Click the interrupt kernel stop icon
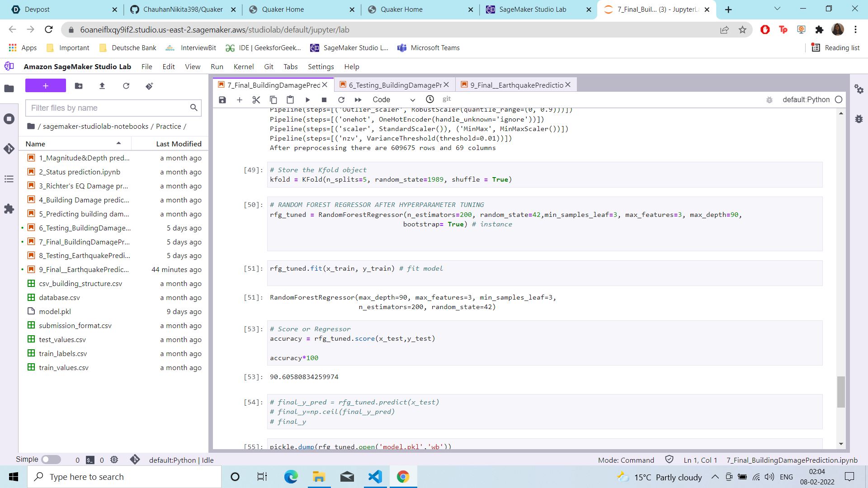 tap(324, 100)
